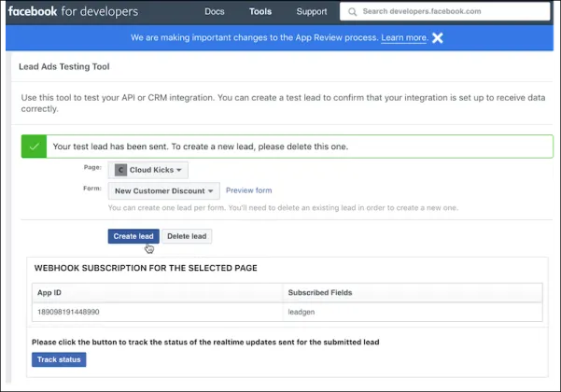Click the Create lead button
Image resolution: width=561 pixels, height=392 pixels.
[x=133, y=236]
